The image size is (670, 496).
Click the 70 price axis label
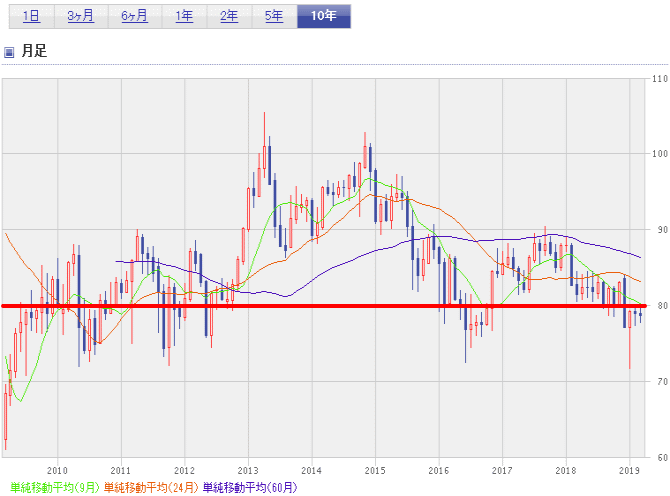pyautogui.click(x=662, y=382)
